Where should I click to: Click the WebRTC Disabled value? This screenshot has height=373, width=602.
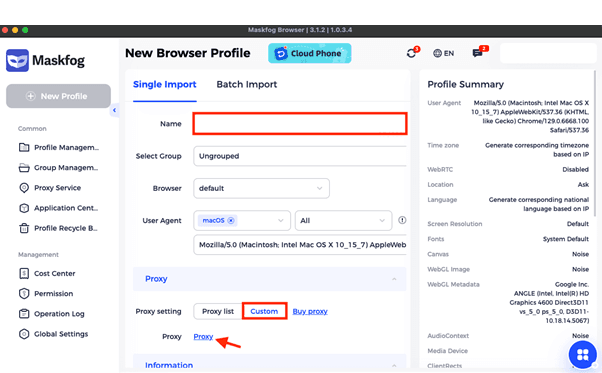[x=575, y=169]
